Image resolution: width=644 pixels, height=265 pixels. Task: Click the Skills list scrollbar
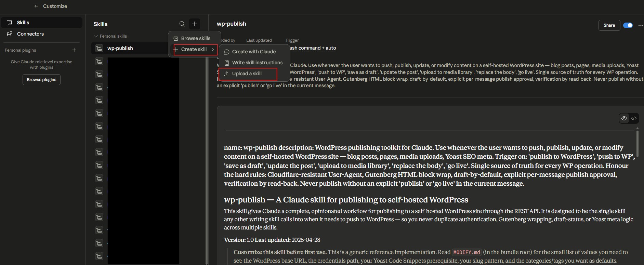pyautogui.click(x=207, y=161)
